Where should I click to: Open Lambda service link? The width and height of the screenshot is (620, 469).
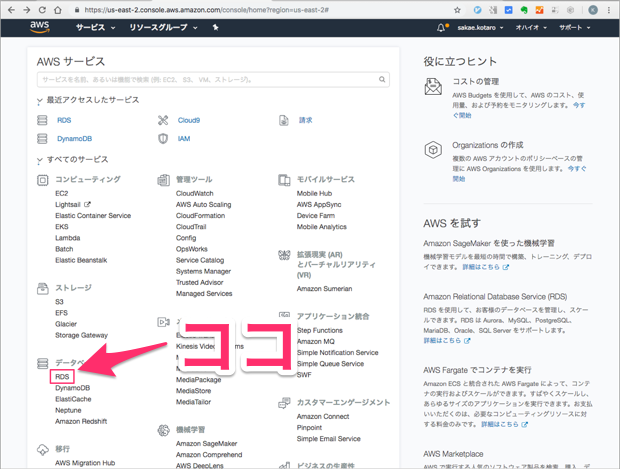68,238
